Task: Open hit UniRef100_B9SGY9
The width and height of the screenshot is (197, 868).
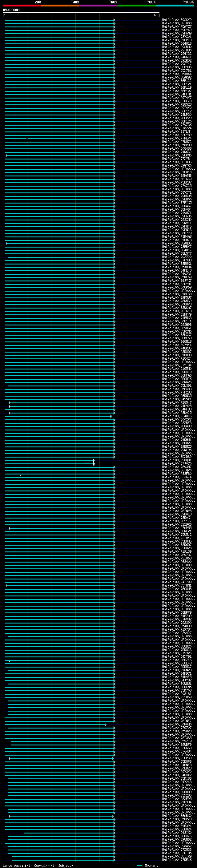Action: click(177, 20)
